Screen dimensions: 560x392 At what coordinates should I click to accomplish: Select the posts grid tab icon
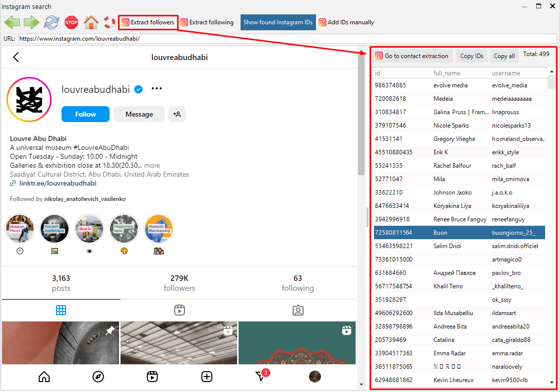61,310
